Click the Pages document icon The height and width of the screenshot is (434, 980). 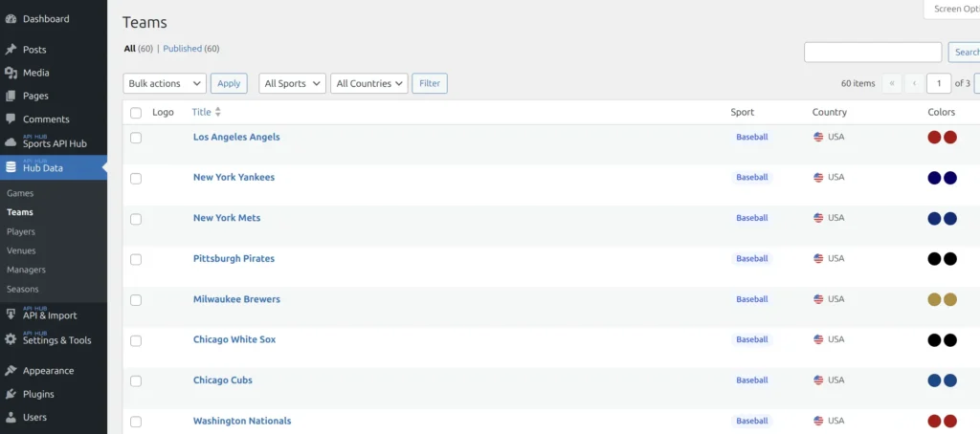11,97
